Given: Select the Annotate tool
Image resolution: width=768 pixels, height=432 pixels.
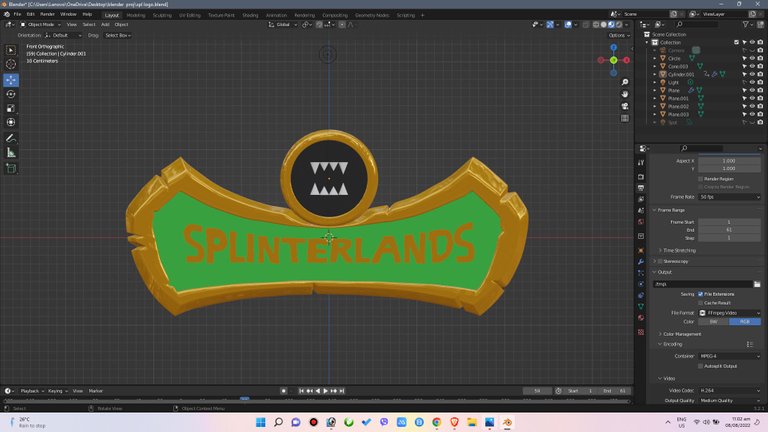Looking at the screenshot, I should coord(11,138).
